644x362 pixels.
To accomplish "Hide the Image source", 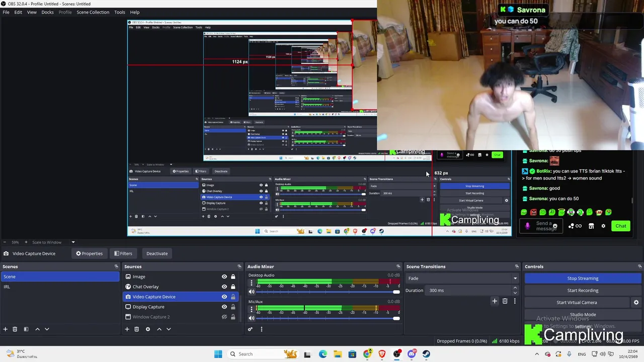I will (x=224, y=277).
